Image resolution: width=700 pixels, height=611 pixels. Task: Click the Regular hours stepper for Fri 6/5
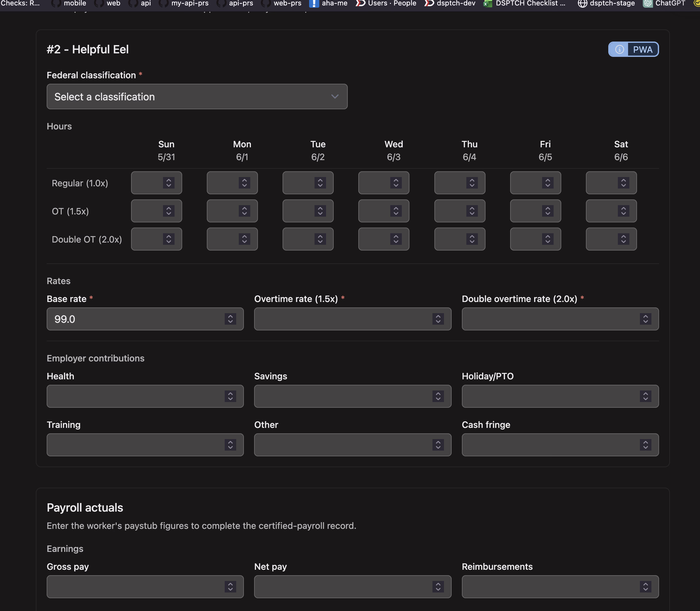pyautogui.click(x=548, y=183)
